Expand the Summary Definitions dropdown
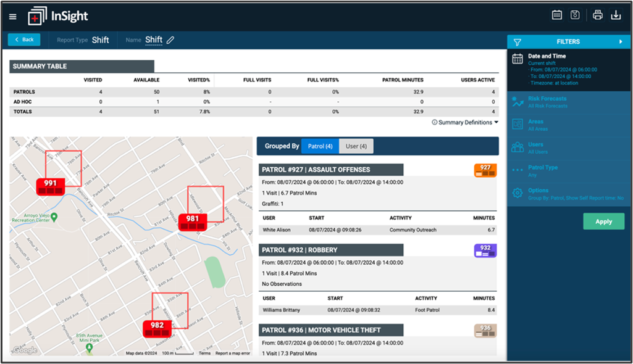The image size is (633, 364). 464,122
